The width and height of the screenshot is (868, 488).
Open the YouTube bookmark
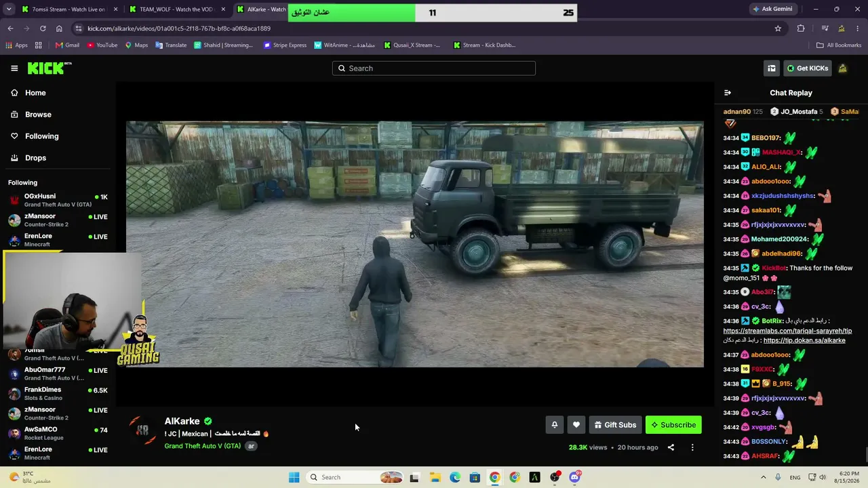point(102,45)
